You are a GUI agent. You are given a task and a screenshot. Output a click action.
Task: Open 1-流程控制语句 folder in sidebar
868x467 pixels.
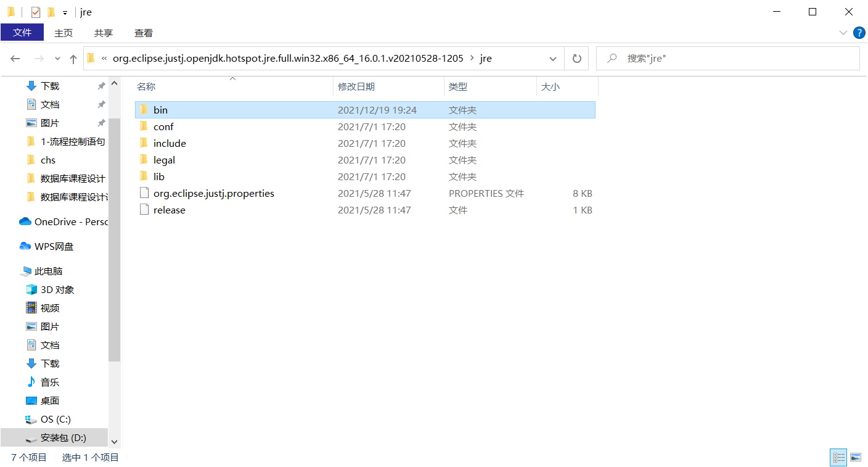coord(65,141)
